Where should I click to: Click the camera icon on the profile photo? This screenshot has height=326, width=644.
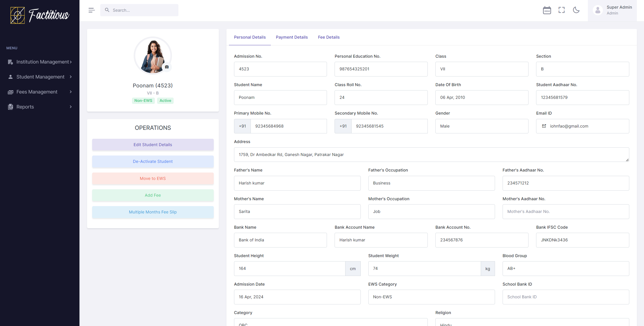[x=167, y=67]
